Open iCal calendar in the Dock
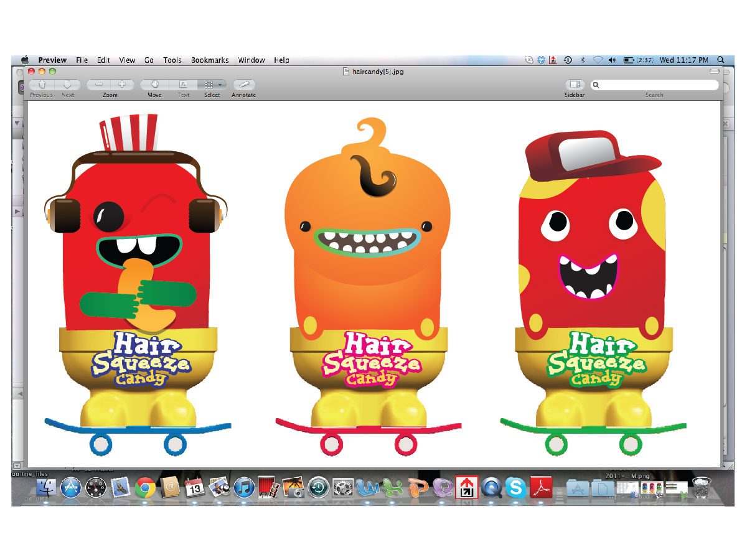This screenshot has width=747, height=560. [x=194, y=488]
